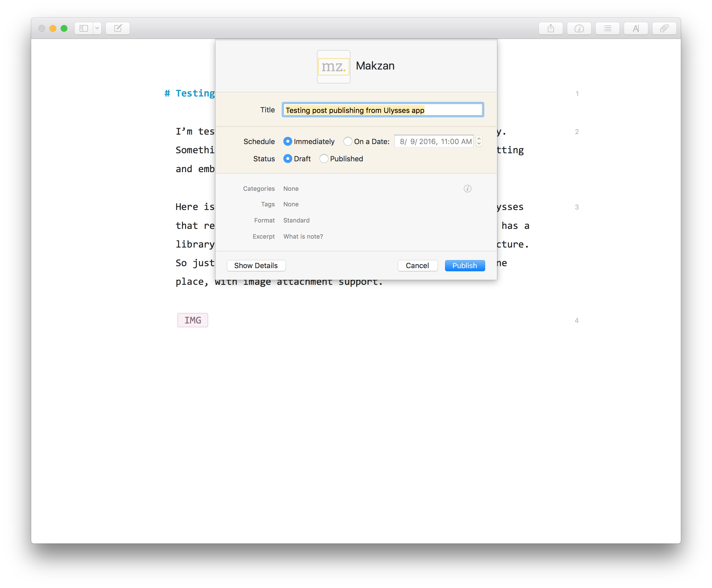
Task: Open the markup typography icon
Action: point(636,28)
